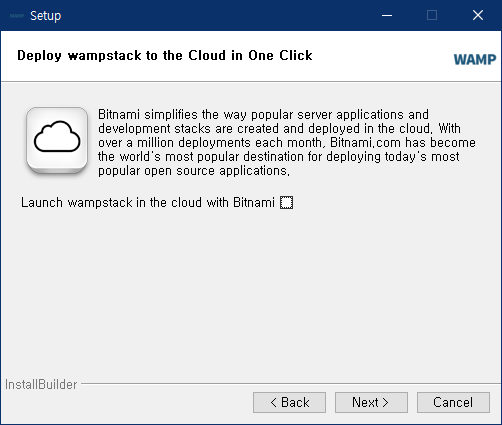Click 'Launch wampstack in the cloud with Bitnami' label

tap(148, 202)
